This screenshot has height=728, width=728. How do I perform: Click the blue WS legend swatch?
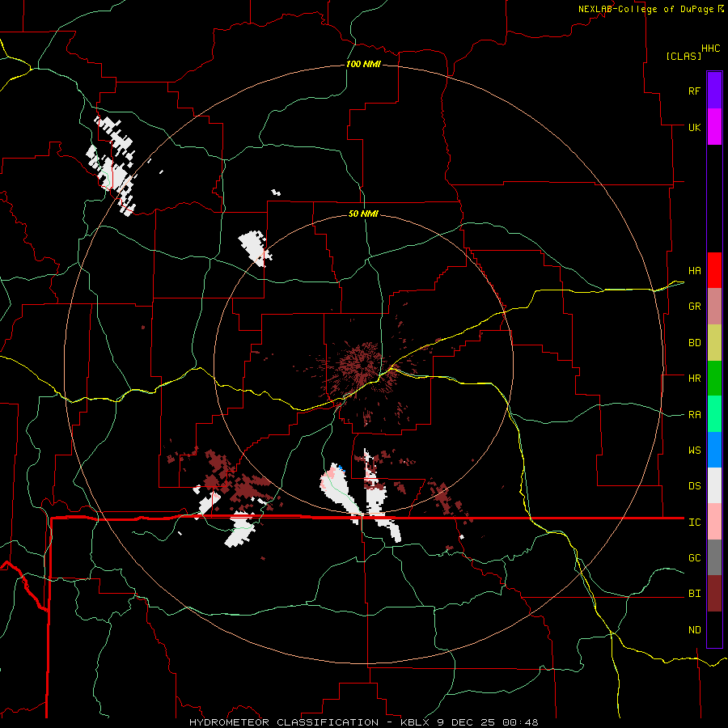(x=714, y=450)
